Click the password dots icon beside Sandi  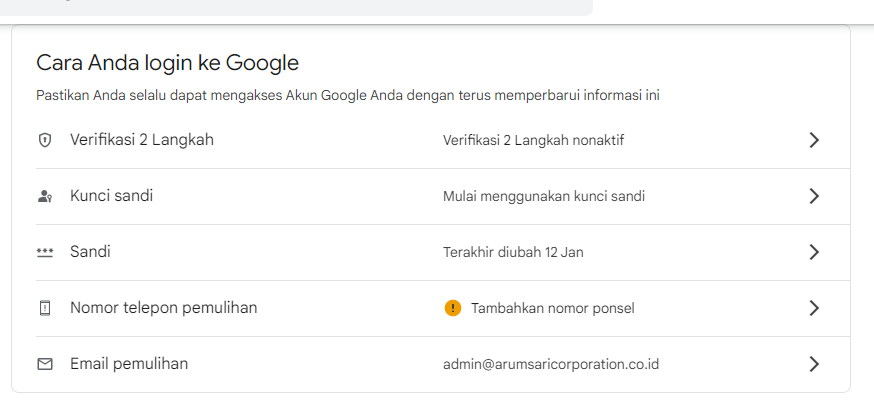44,253
